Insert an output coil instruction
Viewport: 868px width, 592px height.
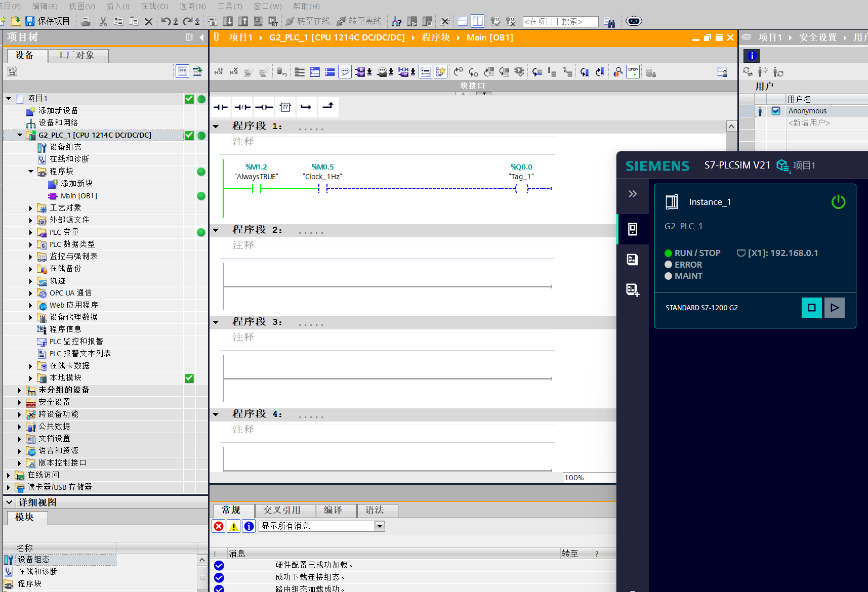[x=264, y=107]
